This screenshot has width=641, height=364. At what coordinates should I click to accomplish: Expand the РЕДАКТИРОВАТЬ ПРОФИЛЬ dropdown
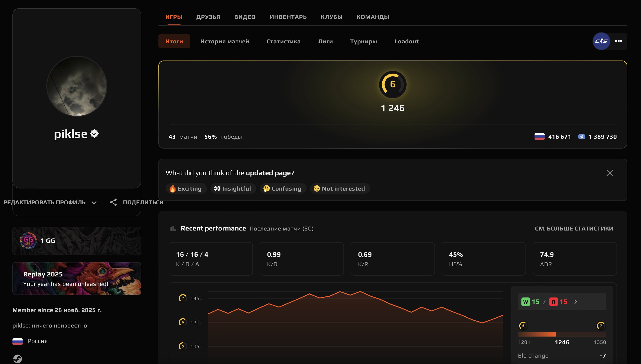[94, 203]
